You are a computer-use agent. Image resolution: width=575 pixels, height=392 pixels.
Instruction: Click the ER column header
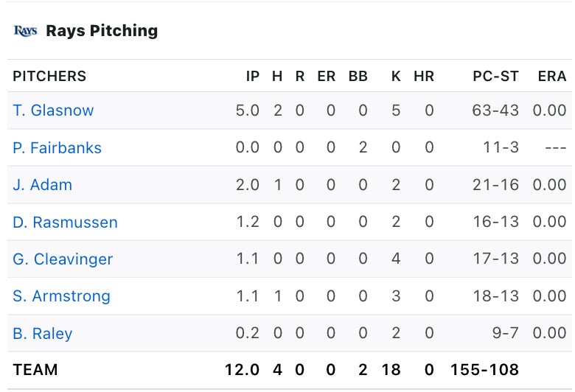[x=326, y=76]
